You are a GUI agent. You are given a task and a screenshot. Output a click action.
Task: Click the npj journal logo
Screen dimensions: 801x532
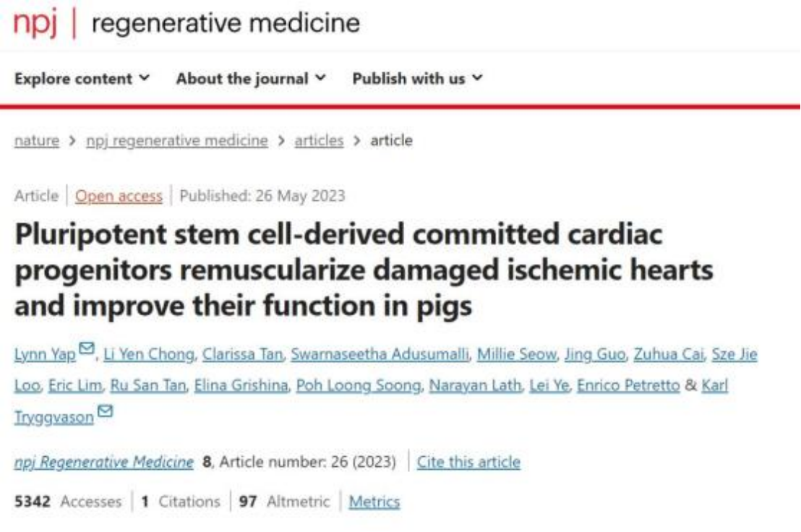pyautogui.click(x=35, y=23)
